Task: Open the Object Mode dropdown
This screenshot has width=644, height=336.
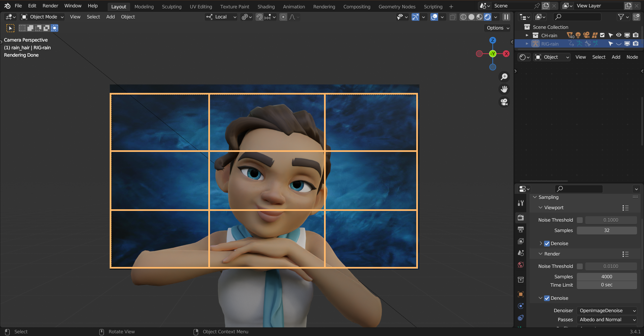Action: tap(42, 17)
